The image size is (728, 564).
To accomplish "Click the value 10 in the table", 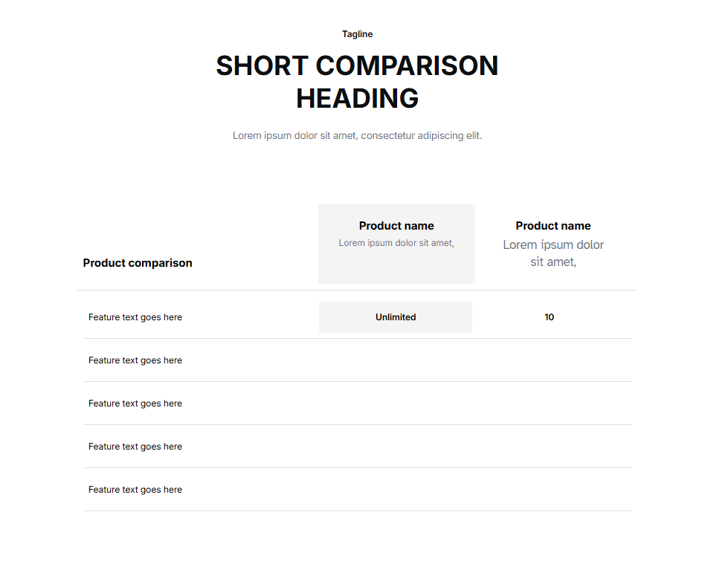I will (x=549, y=317).
